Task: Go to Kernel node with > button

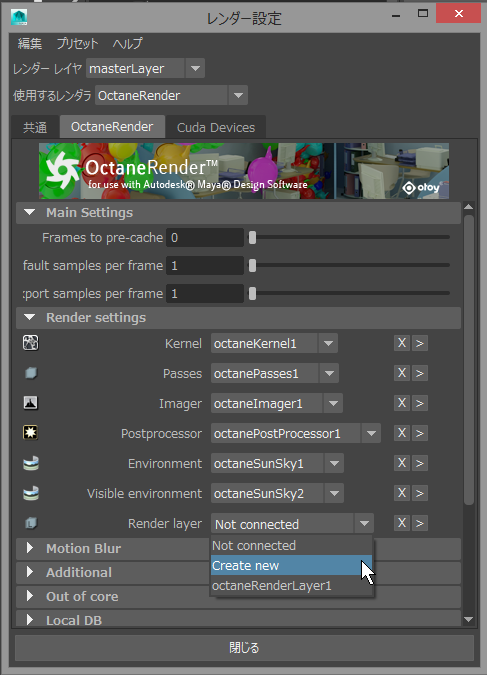Action: [x=420, y=343]
